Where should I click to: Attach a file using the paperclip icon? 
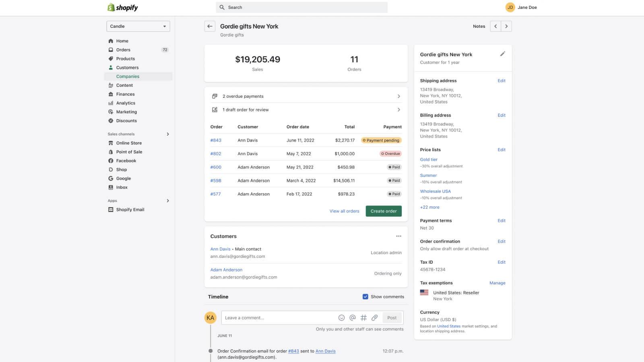tap(374, 318)
